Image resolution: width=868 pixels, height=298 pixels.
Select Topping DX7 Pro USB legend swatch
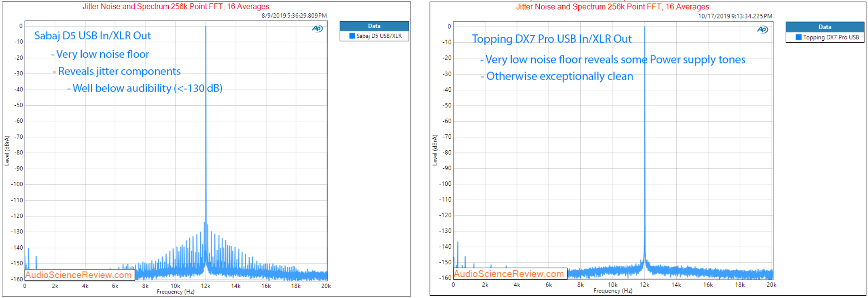(x=799, y=37)
